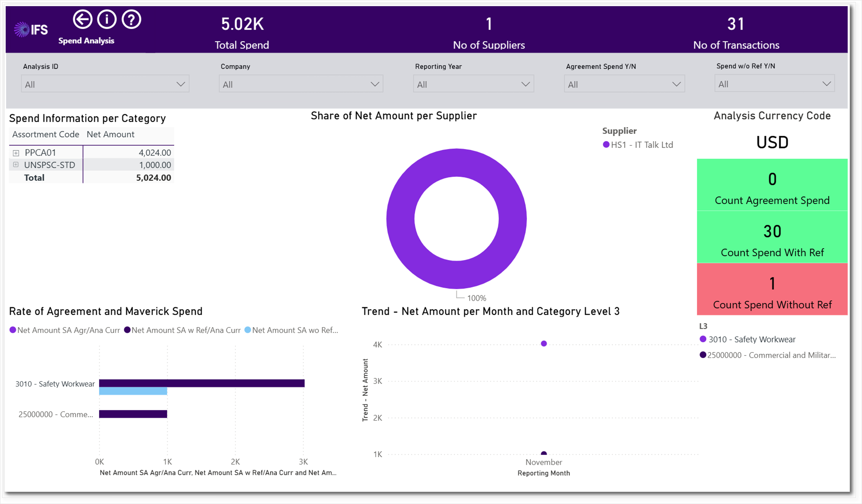862x504 pixels.
Task: Click 3010 - Safety Workwear L3 legend dot
Action: (x=703, y=339)
